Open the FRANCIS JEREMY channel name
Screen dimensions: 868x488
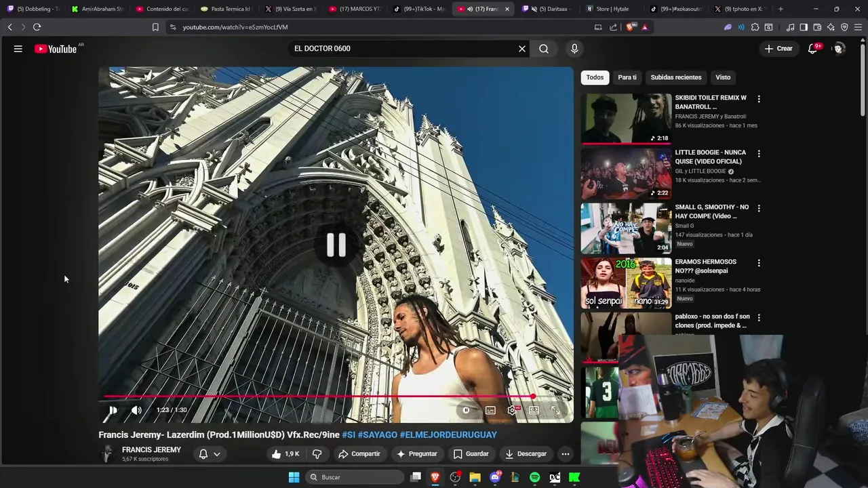pyautogui.click(x=151, y=450)
